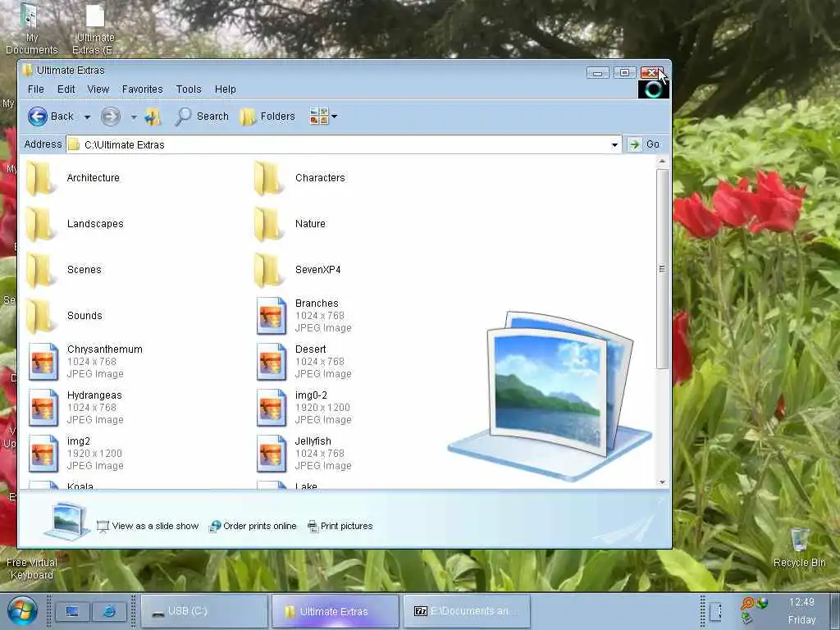
Task: Open the address bar dropdown list
Action: pyautogui.click(x=614, y=144)
